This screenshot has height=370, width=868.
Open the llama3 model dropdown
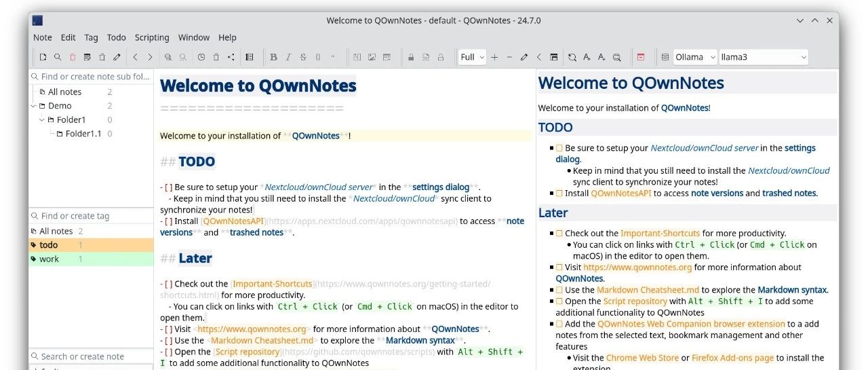(764, 57)
